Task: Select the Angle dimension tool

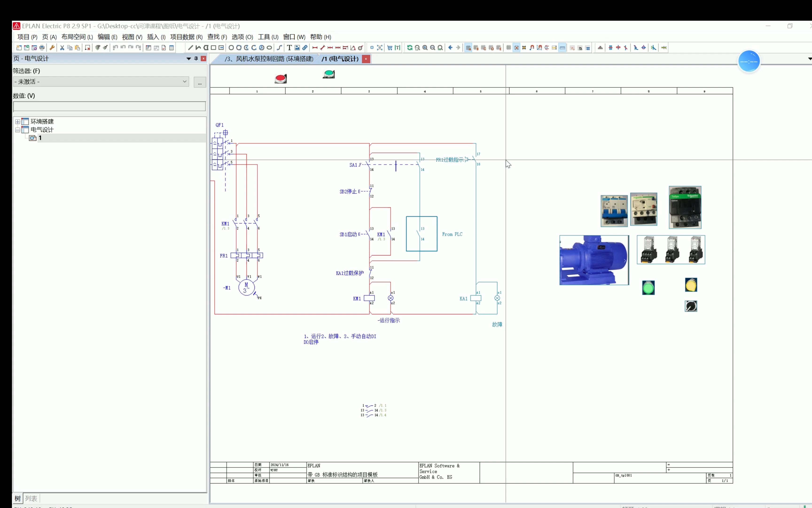Action: coord(353,48)
